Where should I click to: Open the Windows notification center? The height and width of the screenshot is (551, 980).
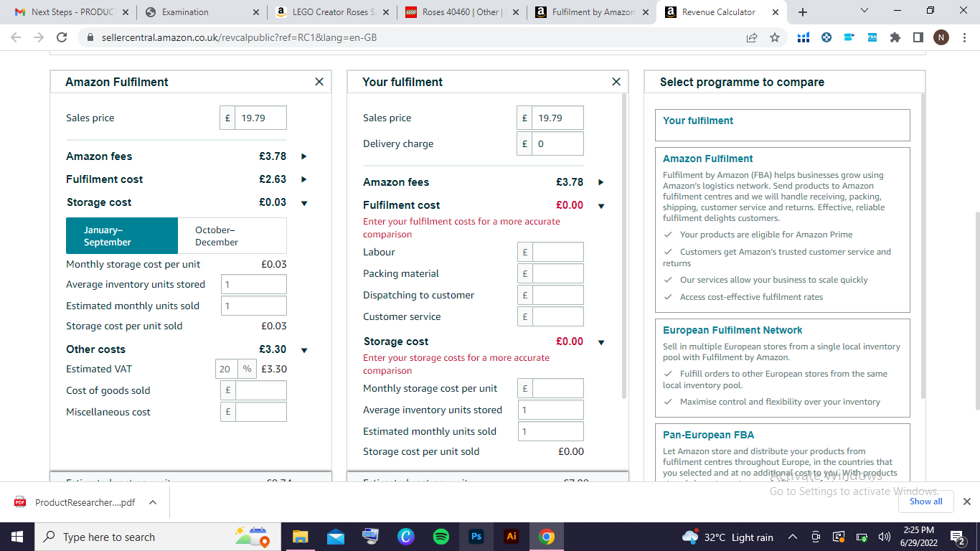point(957,537)
